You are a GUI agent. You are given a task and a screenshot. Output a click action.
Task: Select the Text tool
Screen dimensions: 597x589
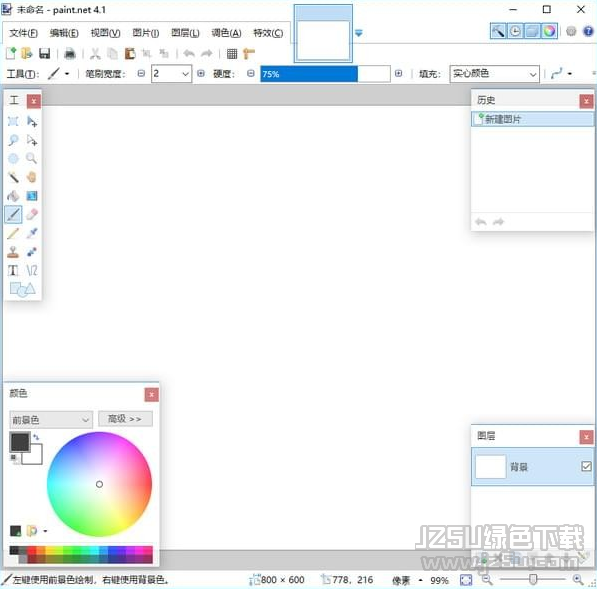click(13, 271)
